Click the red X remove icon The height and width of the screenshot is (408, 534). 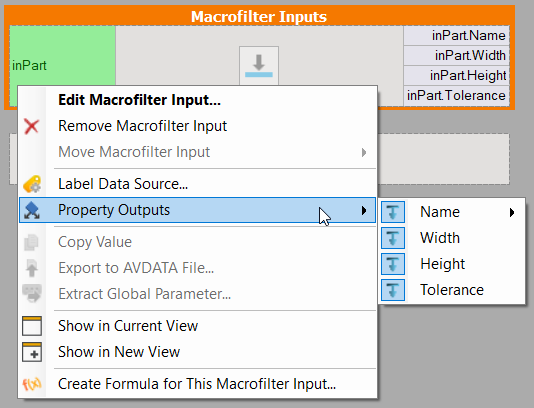pos(32,126)
